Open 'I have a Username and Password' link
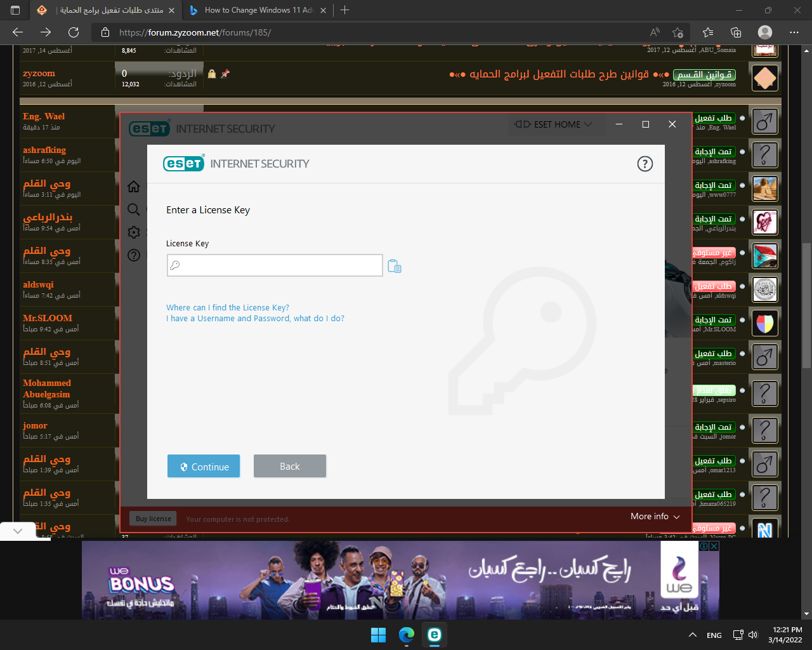The width and height of the screenshot is (812, 650). (x=255, y=318)
